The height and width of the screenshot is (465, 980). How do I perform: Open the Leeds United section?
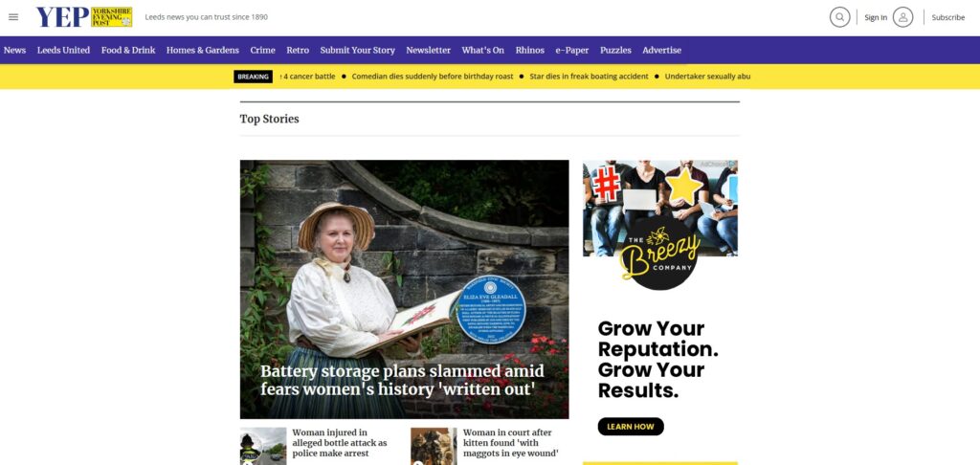coord(64,50)
